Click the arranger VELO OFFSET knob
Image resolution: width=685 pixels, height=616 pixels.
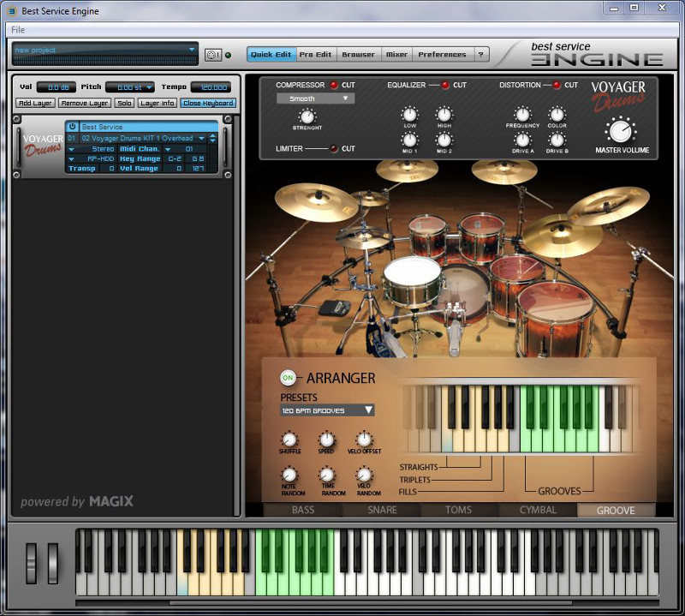click(364, 440)
